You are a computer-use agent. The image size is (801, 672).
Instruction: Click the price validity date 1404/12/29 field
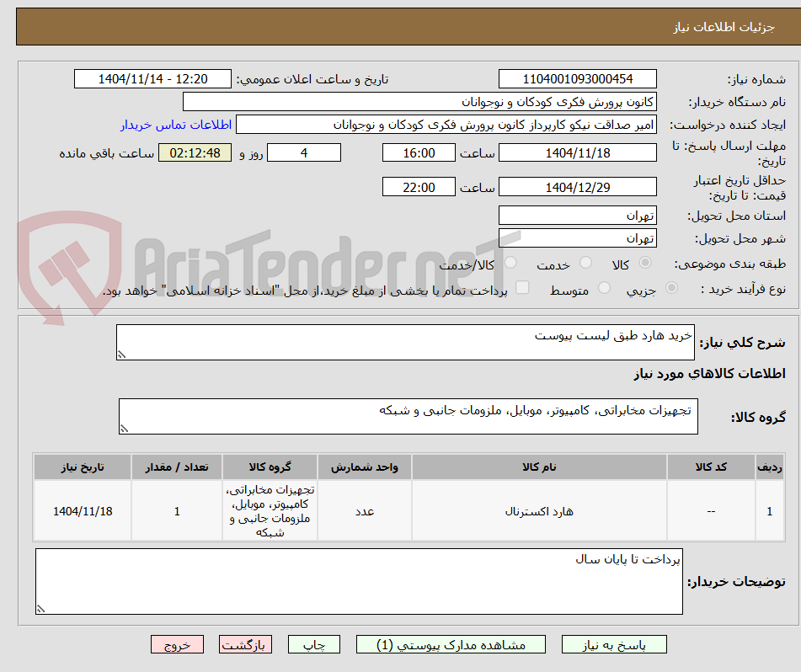[577, 187]
